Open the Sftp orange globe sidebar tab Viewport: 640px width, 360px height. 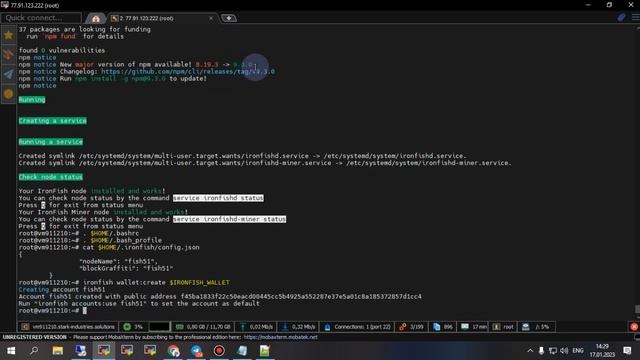8,94
